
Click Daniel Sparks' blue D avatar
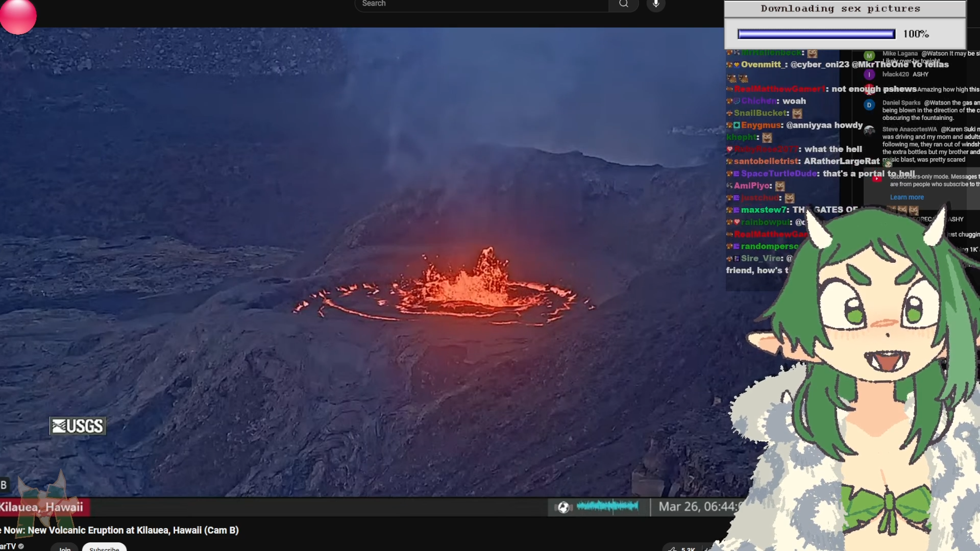pos(869,105)
